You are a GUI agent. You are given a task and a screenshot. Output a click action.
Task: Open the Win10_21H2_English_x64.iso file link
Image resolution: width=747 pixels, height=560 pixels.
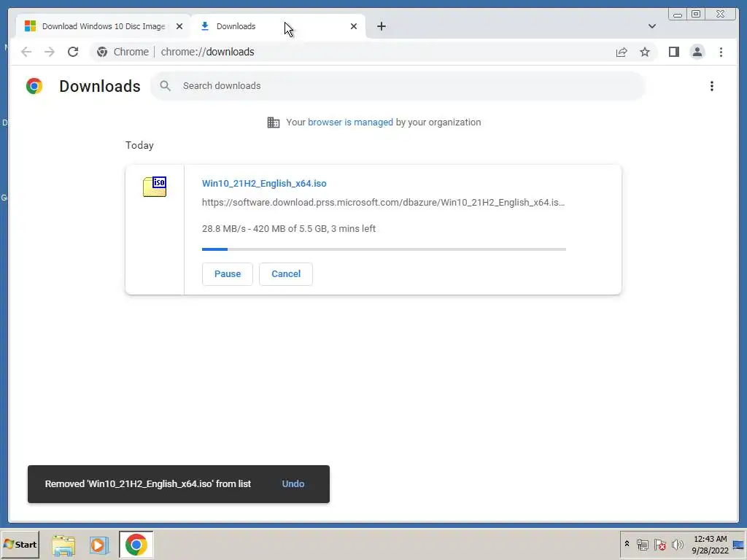(264, 183)
